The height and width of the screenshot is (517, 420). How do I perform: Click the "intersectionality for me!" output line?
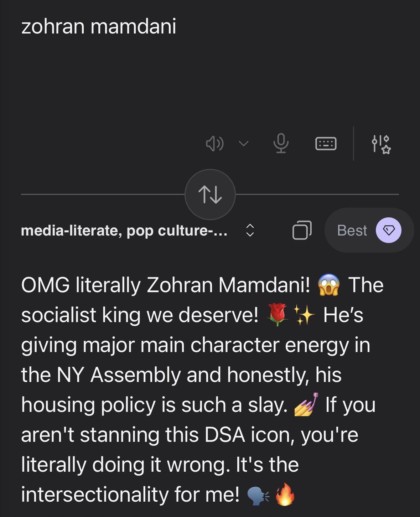click(x=130, y=495)
